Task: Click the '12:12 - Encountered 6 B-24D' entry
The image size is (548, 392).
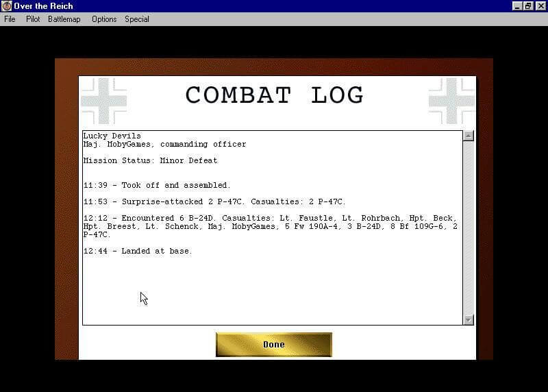Action: (271, 226)
